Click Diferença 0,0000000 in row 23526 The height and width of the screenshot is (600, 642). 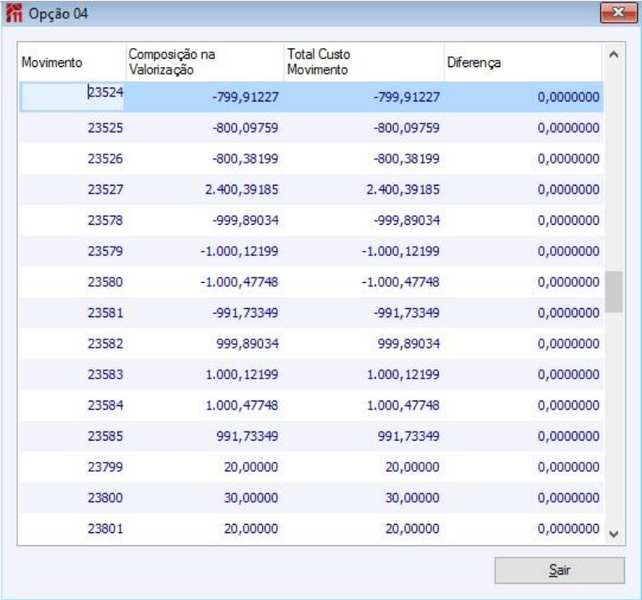pos(569,158)
